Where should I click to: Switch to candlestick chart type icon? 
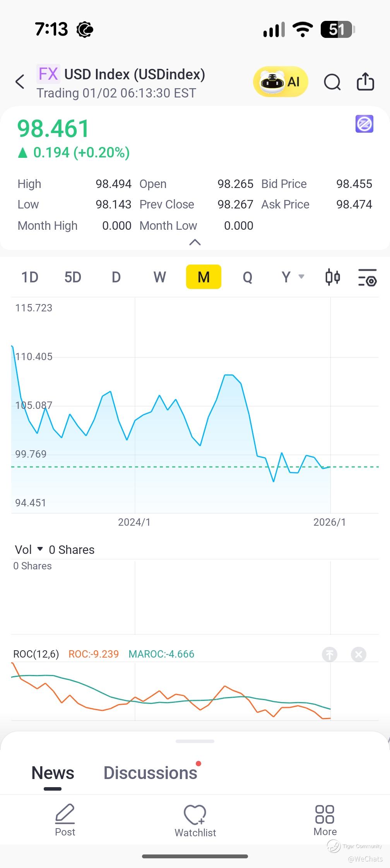click(x=332, y=277)
